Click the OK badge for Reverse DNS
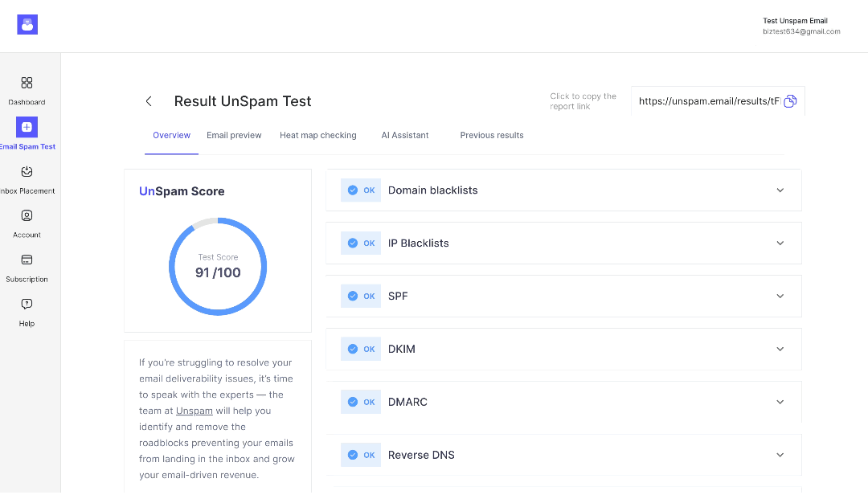The height and width of the screenshot is (495, 868). 361,455
